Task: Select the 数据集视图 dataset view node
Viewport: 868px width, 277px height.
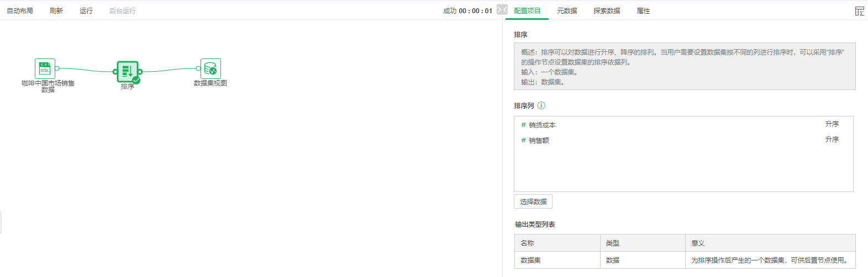Action: click(x=211, y=69)
